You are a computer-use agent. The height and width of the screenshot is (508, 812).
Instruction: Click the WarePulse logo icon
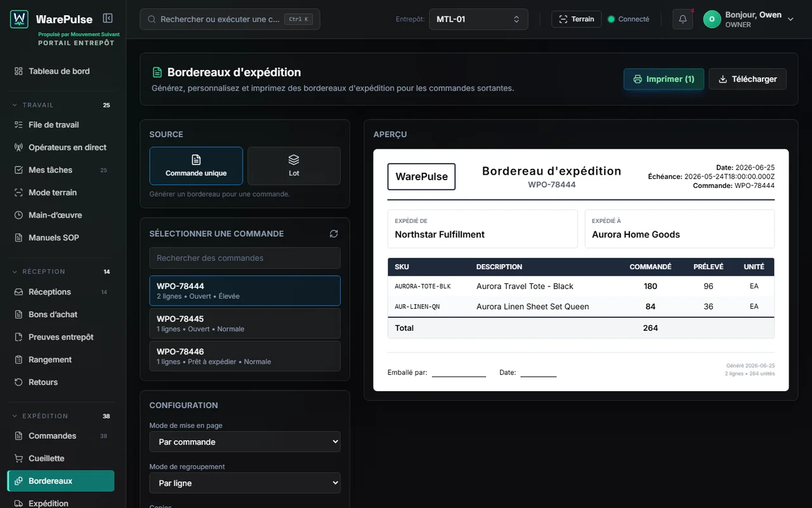pos(20,19)
